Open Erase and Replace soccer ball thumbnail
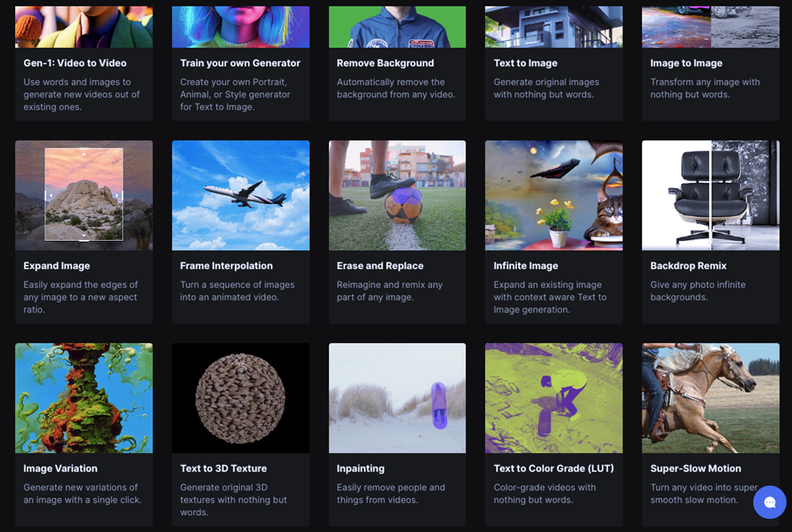This screenshot has height=532, width=792. 397,196
